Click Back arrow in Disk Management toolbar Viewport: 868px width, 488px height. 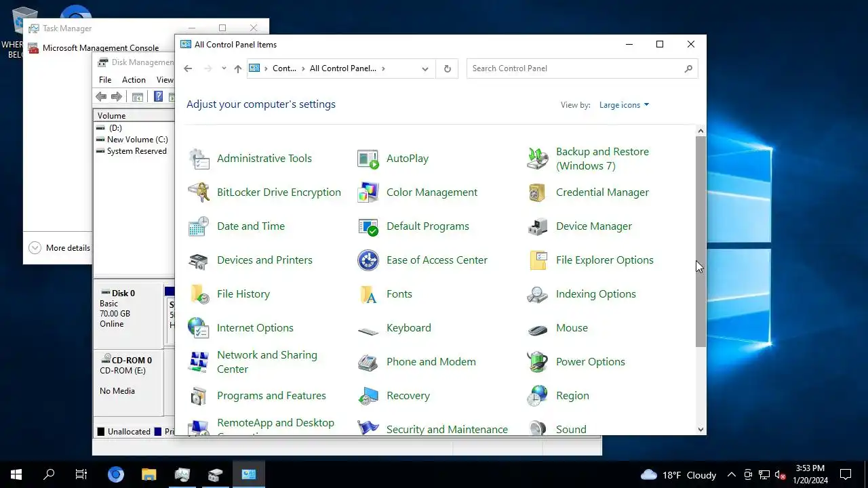[x=101, y=97]
